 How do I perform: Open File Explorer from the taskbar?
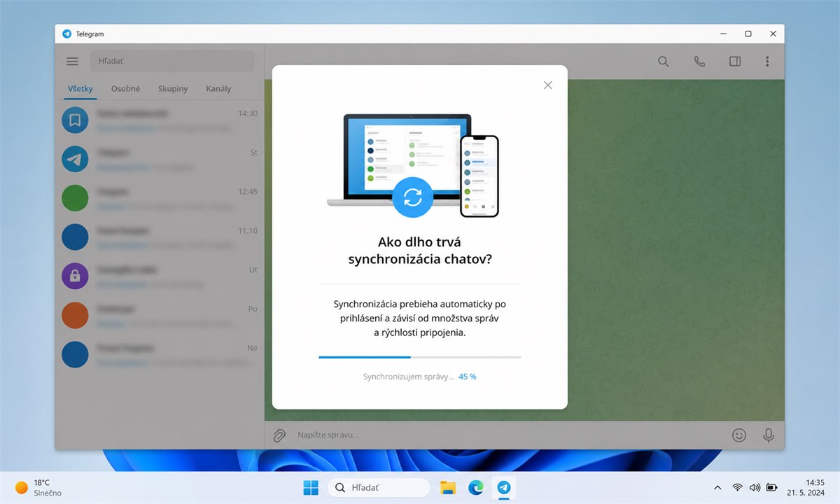tap(448, 487)
